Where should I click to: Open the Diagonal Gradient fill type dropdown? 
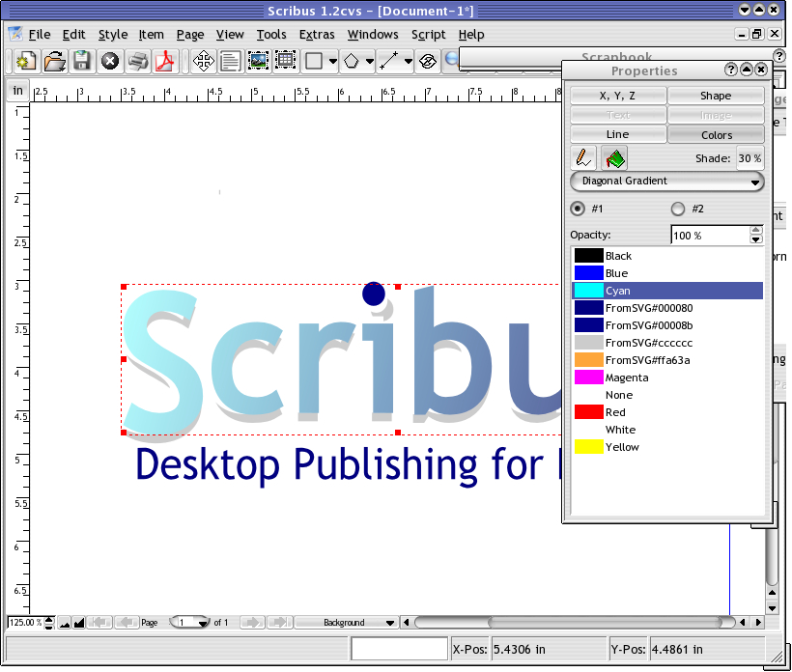(x=666, y=182)
